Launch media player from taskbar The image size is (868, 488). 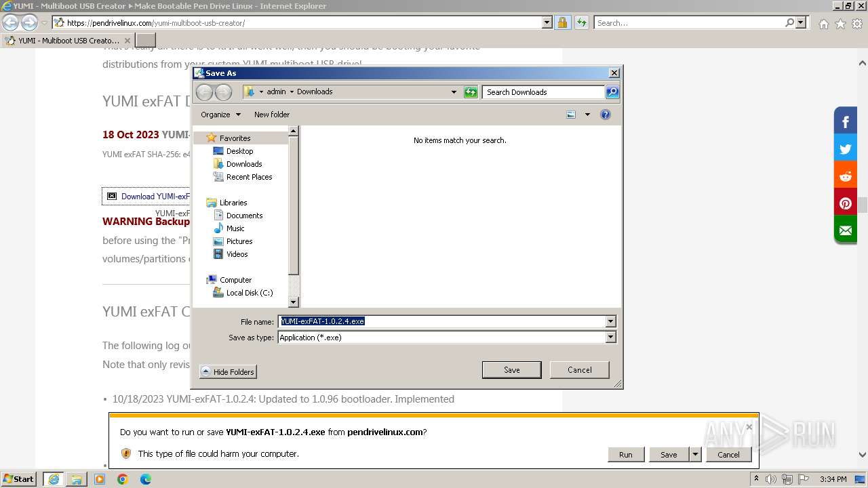click(100, 479)
